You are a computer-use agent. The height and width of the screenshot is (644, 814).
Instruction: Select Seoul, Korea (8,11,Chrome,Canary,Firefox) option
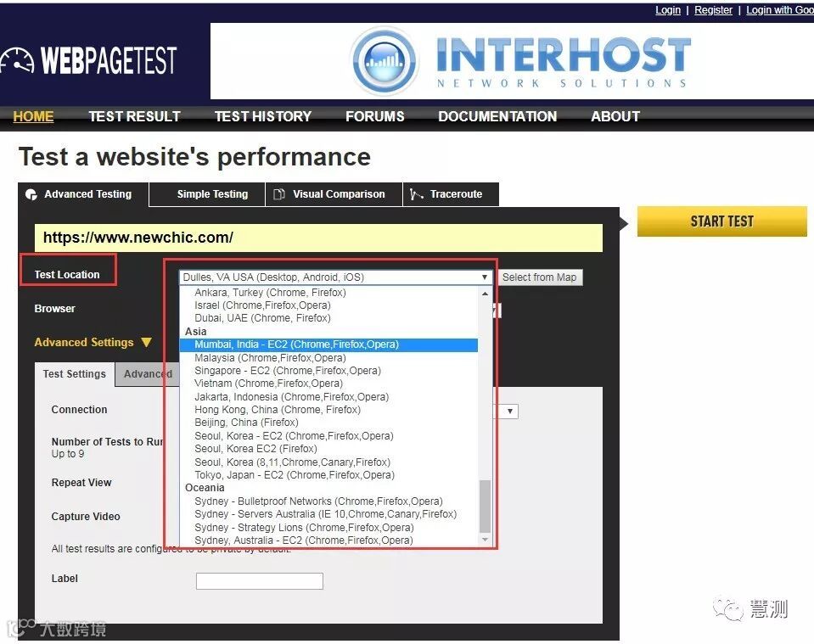(x=328, y=462)
